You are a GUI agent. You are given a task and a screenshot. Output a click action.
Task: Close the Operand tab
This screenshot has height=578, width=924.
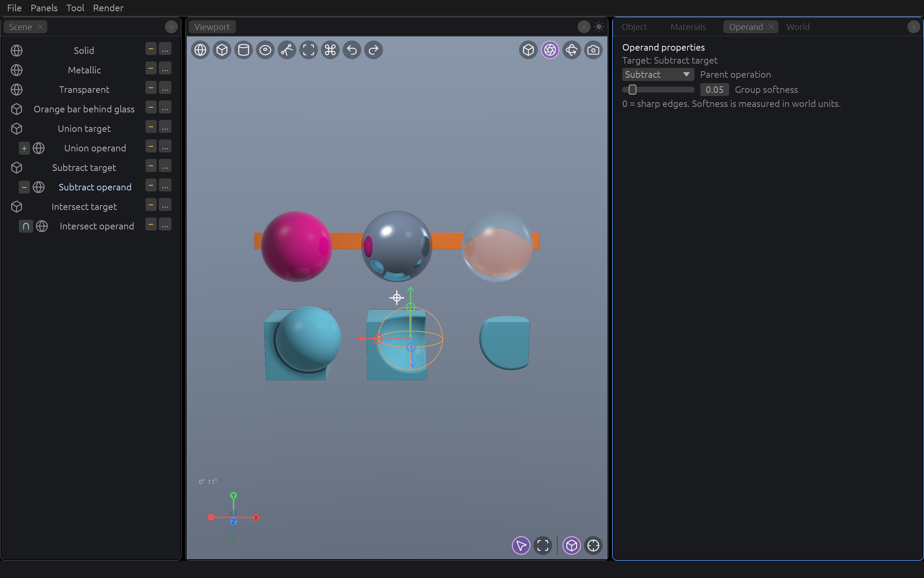[x=771, y=27]
